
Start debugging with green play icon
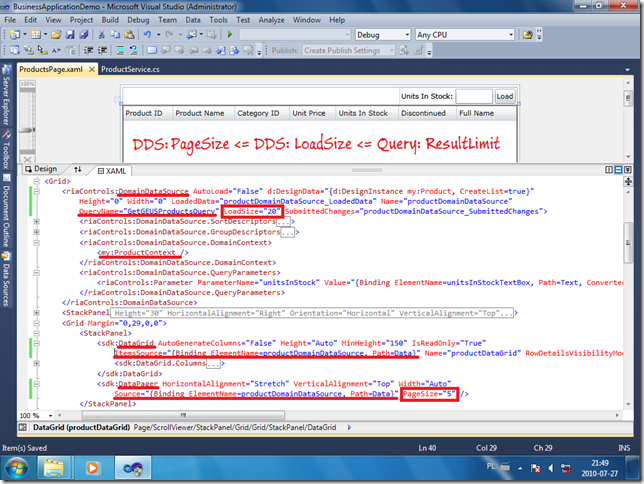pos(230,35)
